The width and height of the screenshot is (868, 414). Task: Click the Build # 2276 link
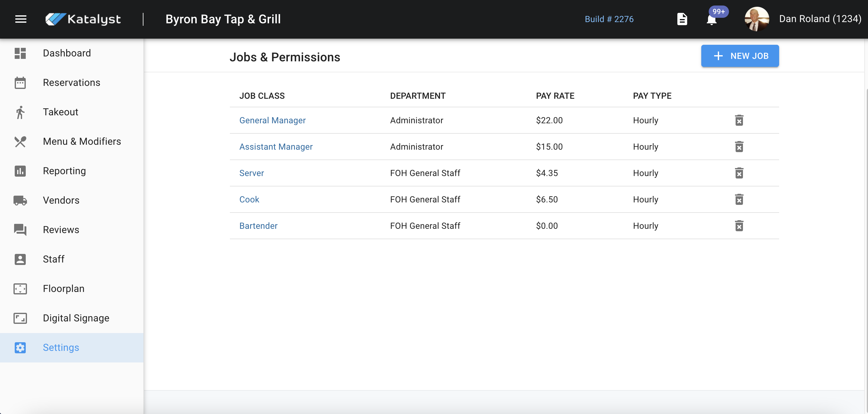[x=609, y=19]
